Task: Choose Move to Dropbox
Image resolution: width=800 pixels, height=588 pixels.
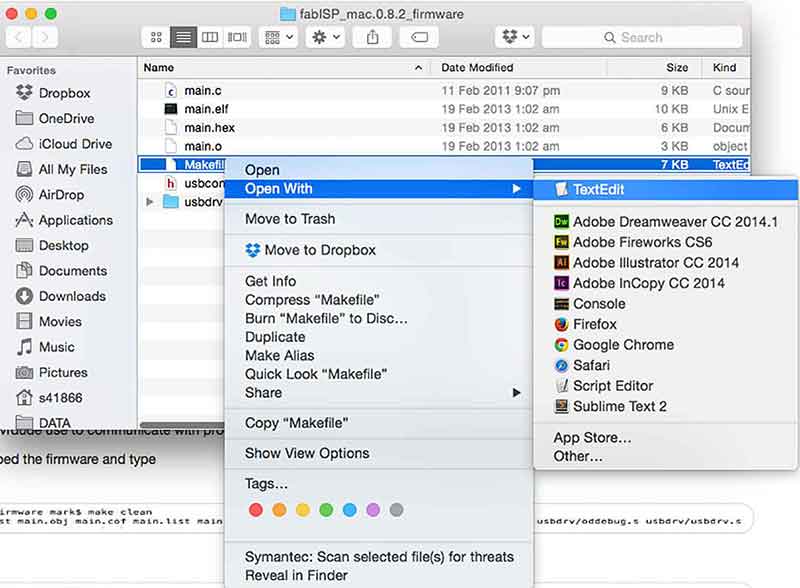Action: pyautogui.click(x=379, y=250)
